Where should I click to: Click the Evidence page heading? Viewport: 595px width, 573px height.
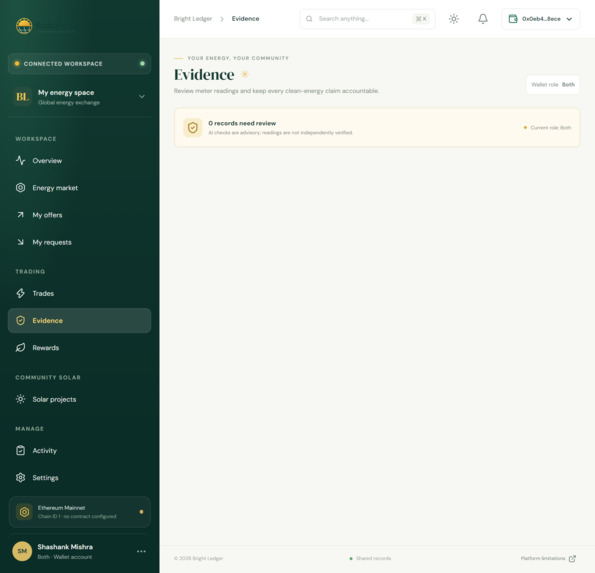pyautogui.click(x=204, y=75)
